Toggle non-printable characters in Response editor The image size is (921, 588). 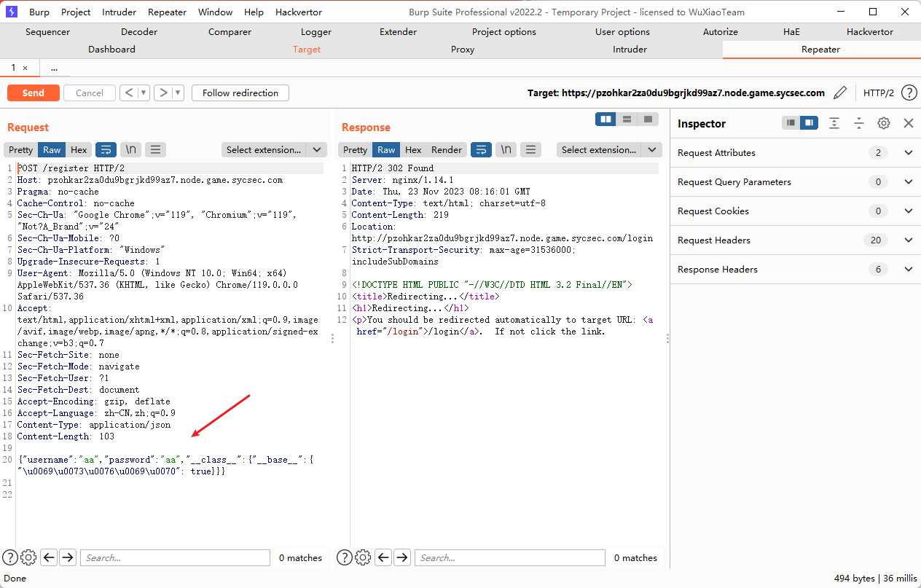(506, 149)
